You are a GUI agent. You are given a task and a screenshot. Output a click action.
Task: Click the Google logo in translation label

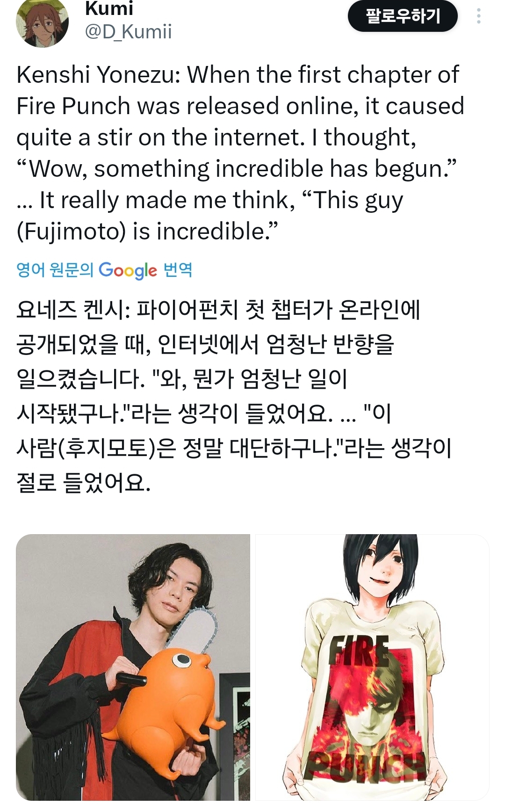tap(128, 270)
